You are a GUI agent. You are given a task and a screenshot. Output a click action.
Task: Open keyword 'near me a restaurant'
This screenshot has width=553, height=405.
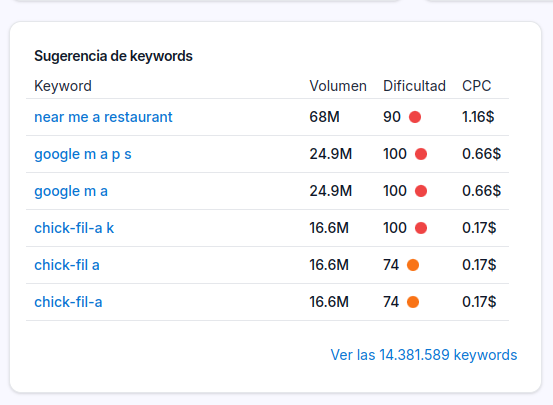[x=103, y=117]
